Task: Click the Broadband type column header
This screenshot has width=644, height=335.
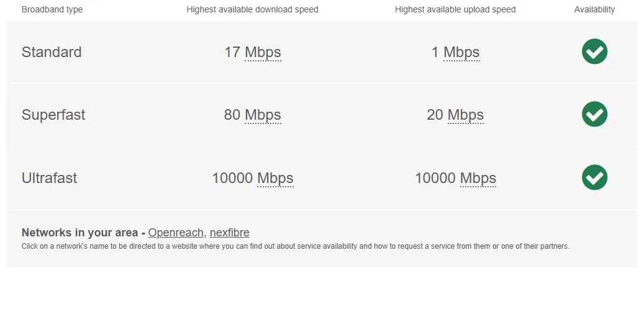Action: (x=52, y=9)
